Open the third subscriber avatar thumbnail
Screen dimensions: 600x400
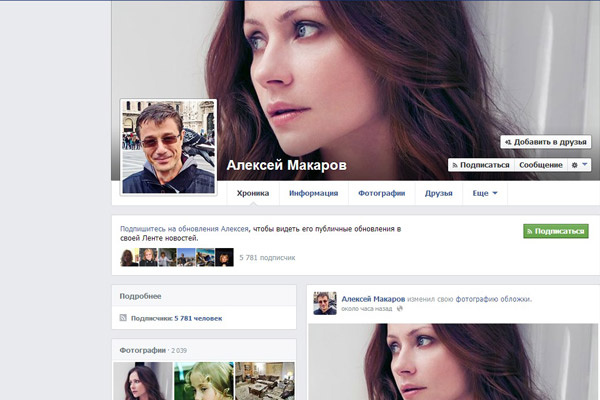pyautogui.click(x=167, y=257)
